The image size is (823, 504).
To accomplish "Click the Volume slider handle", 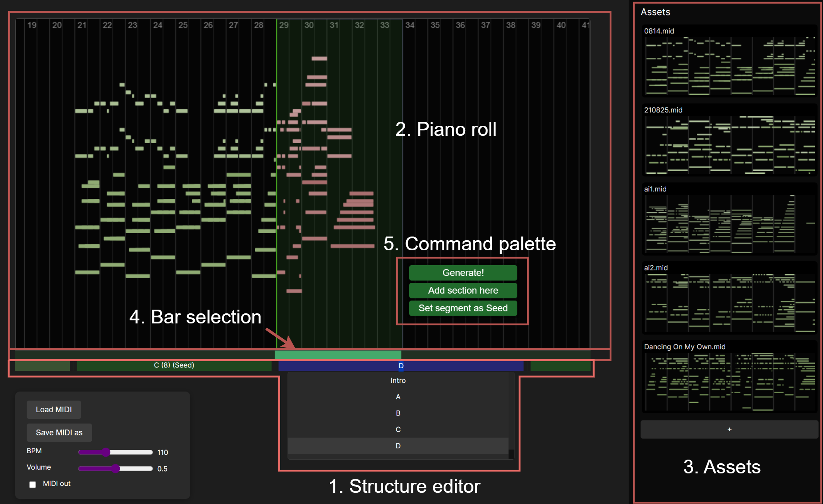I will (116, 469).
